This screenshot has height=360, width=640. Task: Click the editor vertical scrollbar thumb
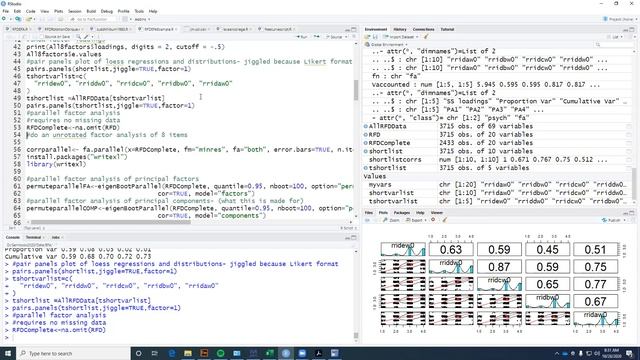coord(356,89)
